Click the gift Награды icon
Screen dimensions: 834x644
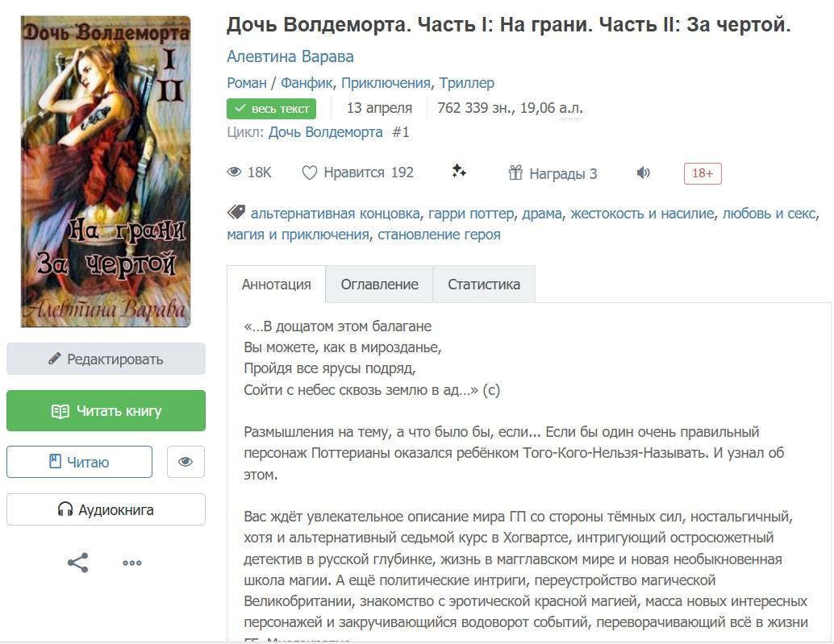click(x=515, y=172)
